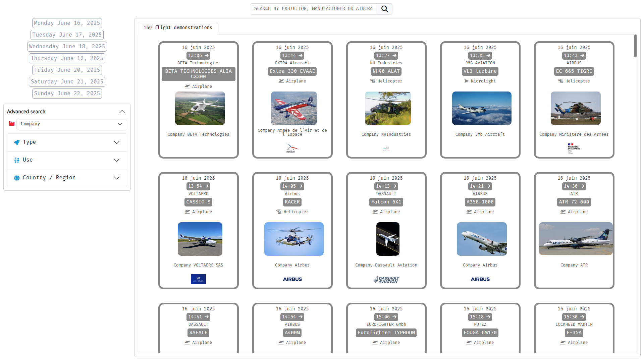644x362 pixels.
Task: Click the airplane icon on A400M card
Action: pos(281,343)
